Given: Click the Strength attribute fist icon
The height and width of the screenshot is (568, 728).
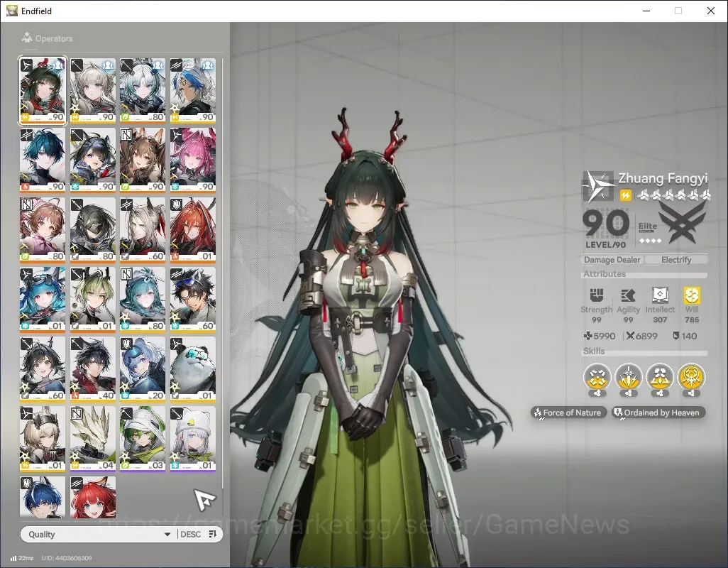Looking at the screenshot, I should (597, 295).
